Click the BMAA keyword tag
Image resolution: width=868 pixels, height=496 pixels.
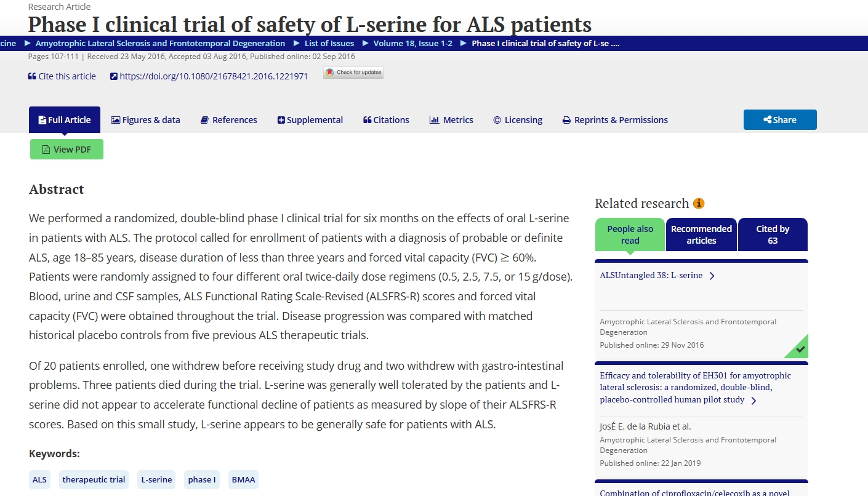point(243,479)
